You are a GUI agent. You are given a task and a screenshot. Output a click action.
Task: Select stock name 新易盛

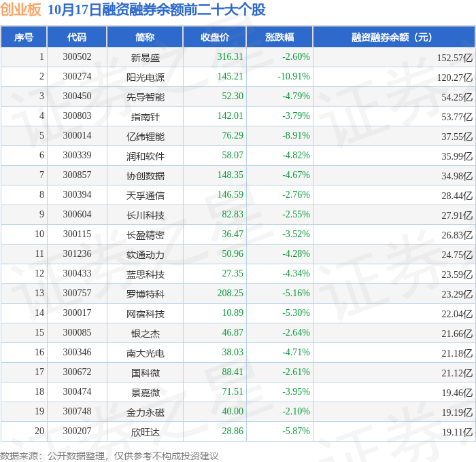coord(145,58)
